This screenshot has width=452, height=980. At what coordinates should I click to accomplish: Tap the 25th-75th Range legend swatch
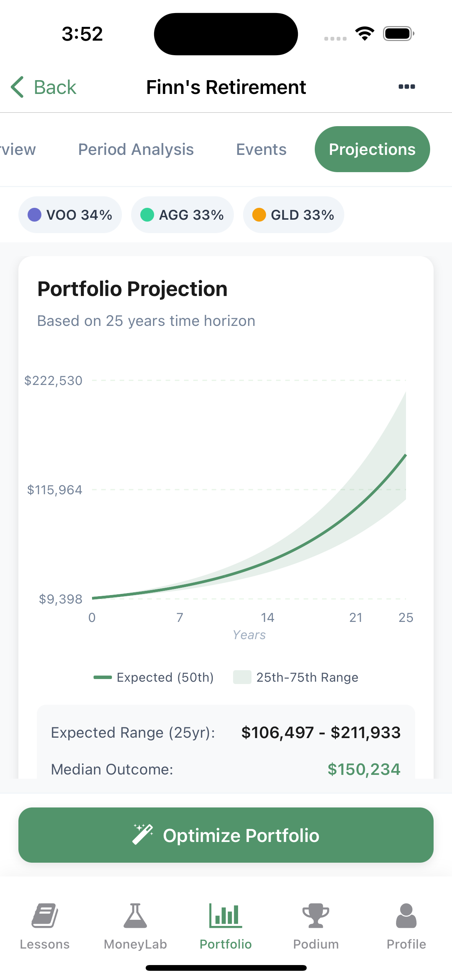pos(242,677)
